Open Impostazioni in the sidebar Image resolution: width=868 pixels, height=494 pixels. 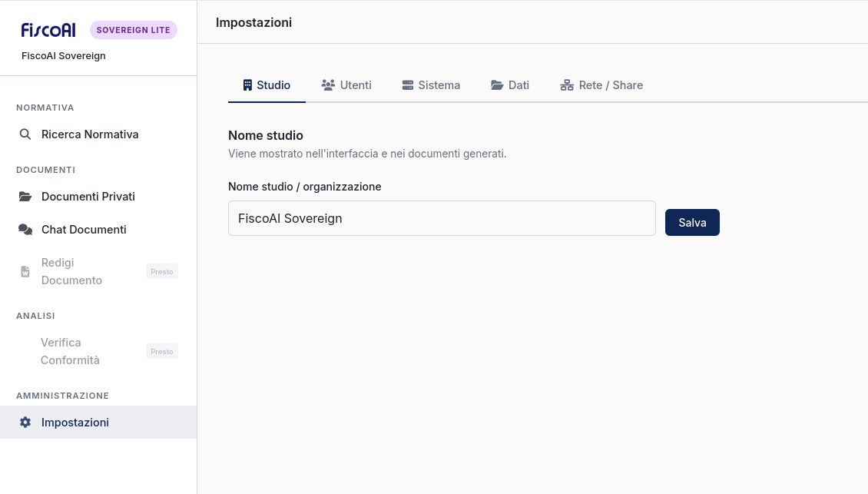point(98,422)
